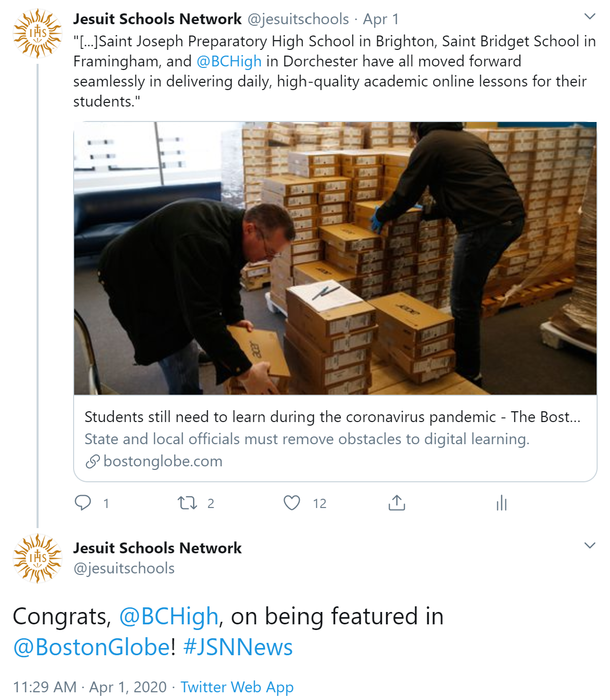The width and height of the screenshot is (610, 700).
Task: Click the @jesuitschools handle in the lower tweet
Action: (x=124, y=568)
